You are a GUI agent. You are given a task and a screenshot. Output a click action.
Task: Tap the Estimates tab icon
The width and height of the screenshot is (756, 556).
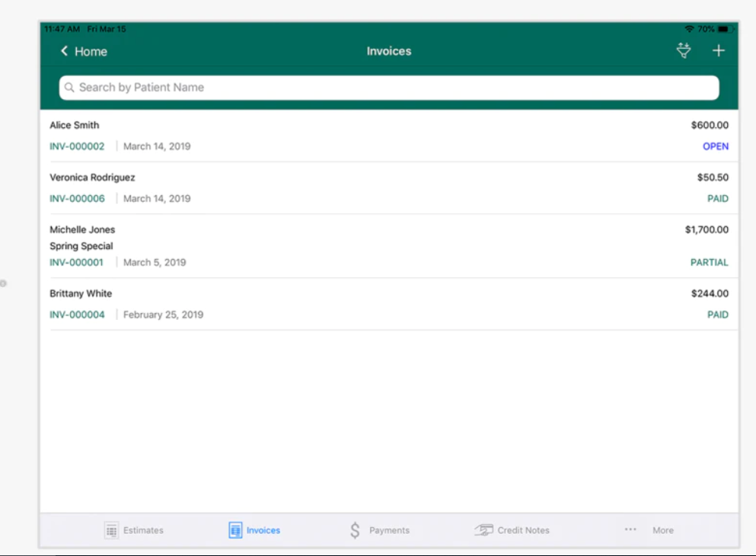[111, 530]
